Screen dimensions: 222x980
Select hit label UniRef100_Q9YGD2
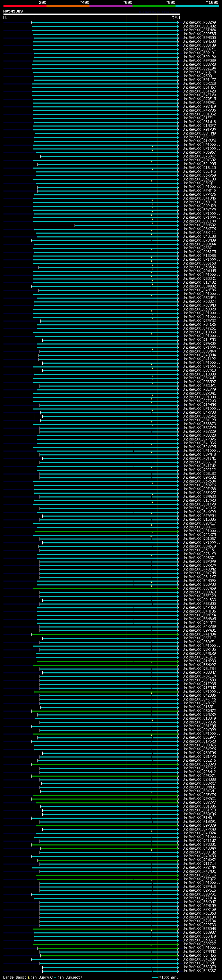pyautogui.click(x=199, y=160)
